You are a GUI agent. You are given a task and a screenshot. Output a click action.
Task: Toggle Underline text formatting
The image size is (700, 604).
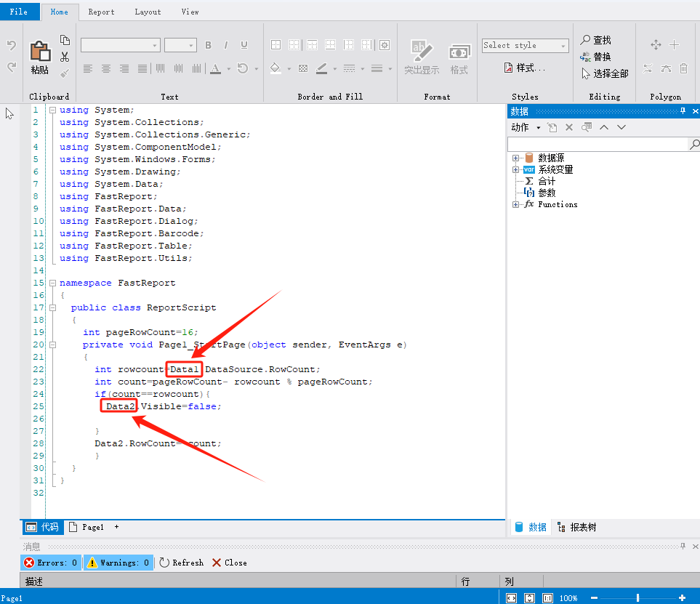[x=244, y=45]
